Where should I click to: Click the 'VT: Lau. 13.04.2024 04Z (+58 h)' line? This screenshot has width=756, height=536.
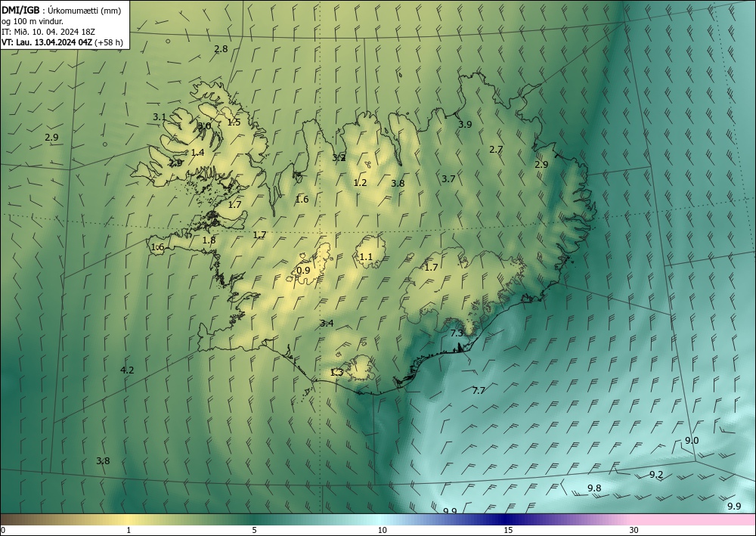click(62, 42)
